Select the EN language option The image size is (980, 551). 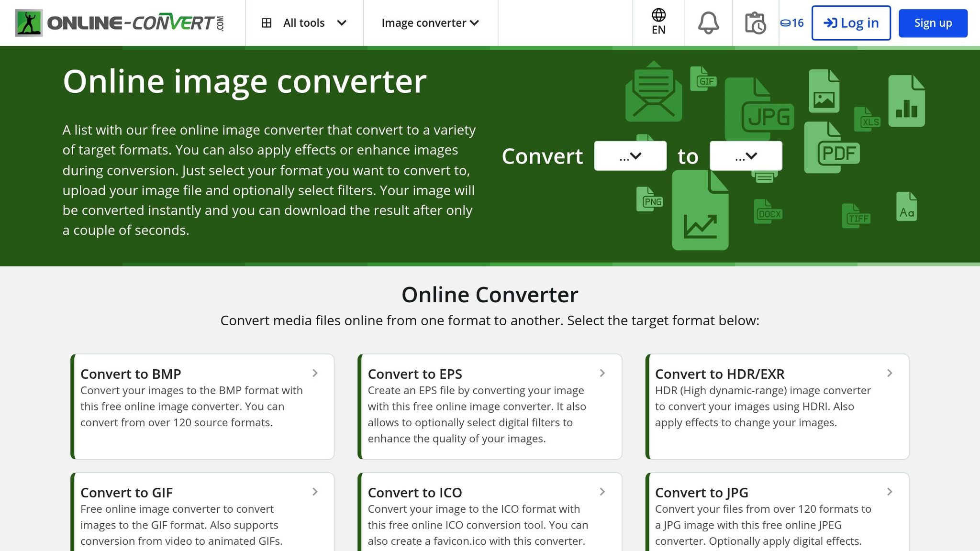[x=659, y=22]
